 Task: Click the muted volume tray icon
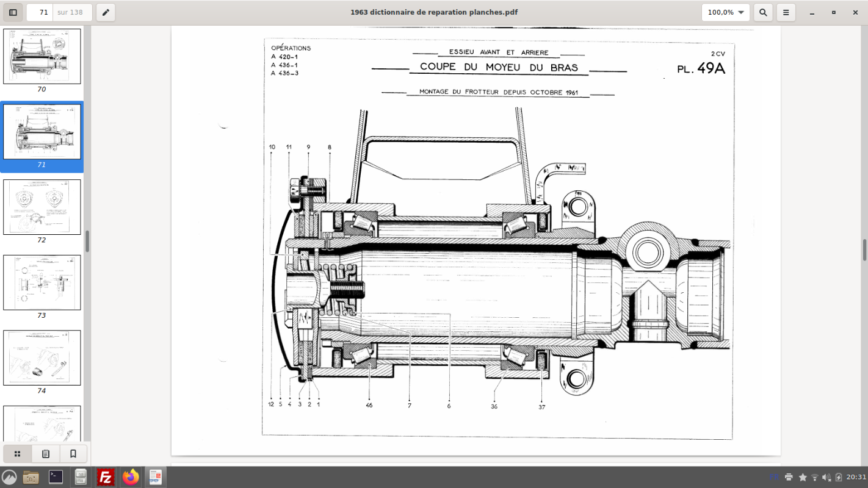click(x=826, y=477)
